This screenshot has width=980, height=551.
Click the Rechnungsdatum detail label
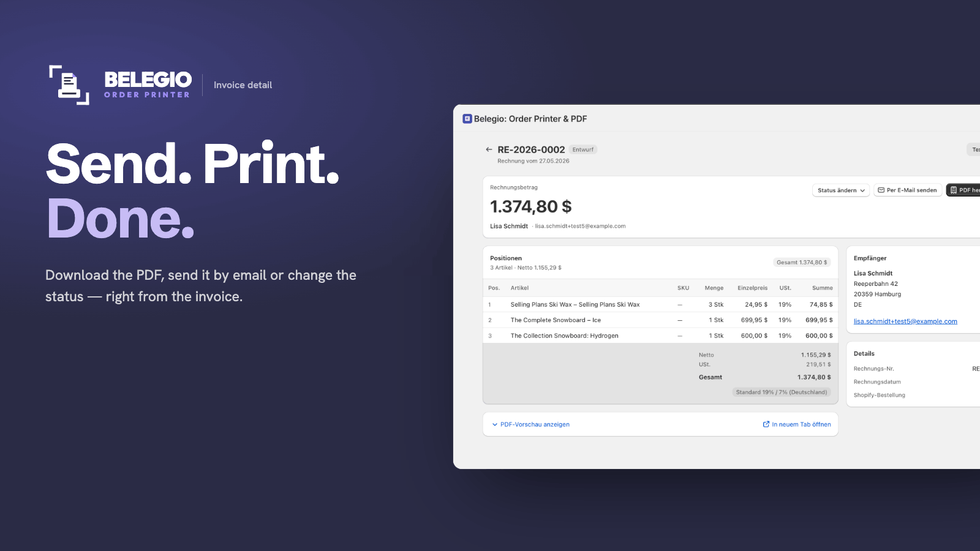pos(877,382)
